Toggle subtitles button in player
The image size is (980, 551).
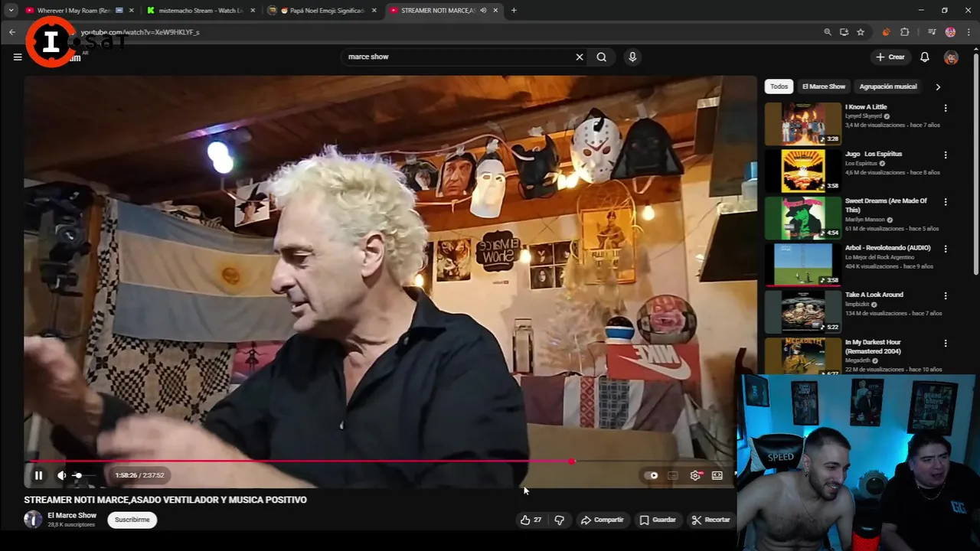click(673, 475)
